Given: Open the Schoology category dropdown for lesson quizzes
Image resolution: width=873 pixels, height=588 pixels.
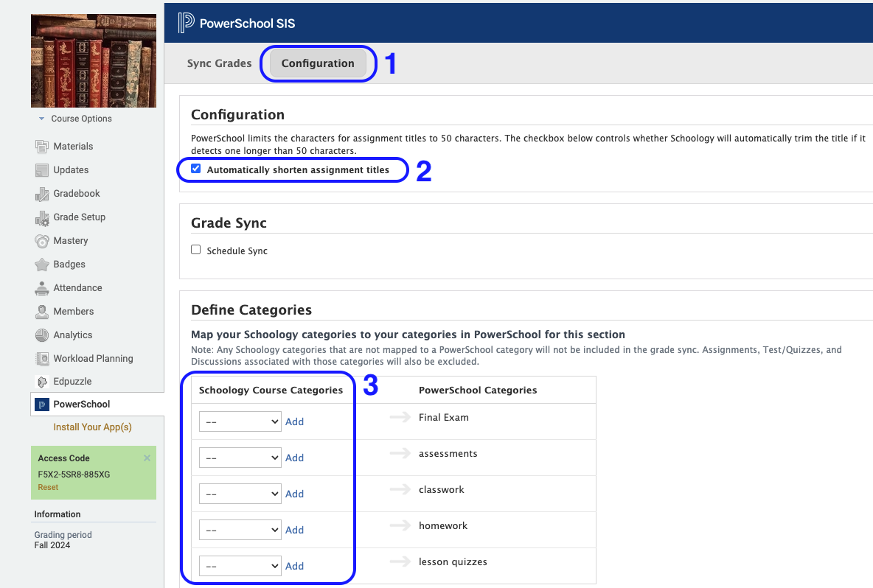Looking at the screenshot, I should click(x=240, y=567).
